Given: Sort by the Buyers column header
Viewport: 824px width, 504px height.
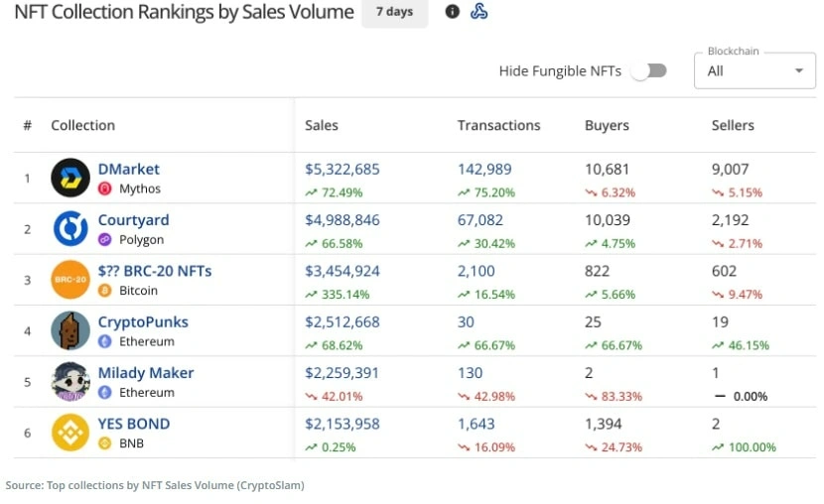Looking at the screenshot, I should click(607, 125).
